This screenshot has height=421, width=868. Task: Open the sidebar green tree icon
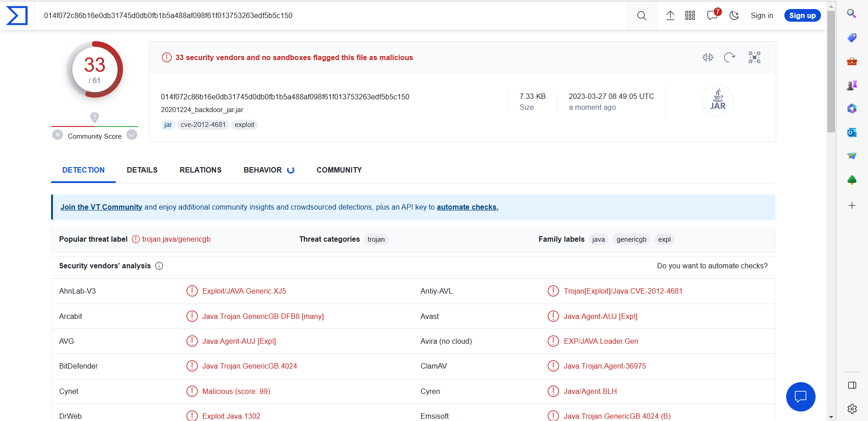tap(852, 180)
